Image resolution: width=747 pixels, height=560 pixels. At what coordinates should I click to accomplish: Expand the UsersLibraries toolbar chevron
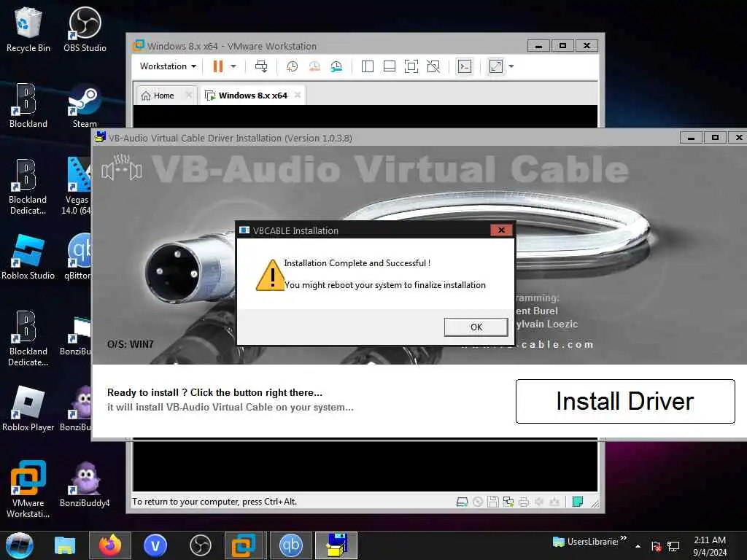624,538
